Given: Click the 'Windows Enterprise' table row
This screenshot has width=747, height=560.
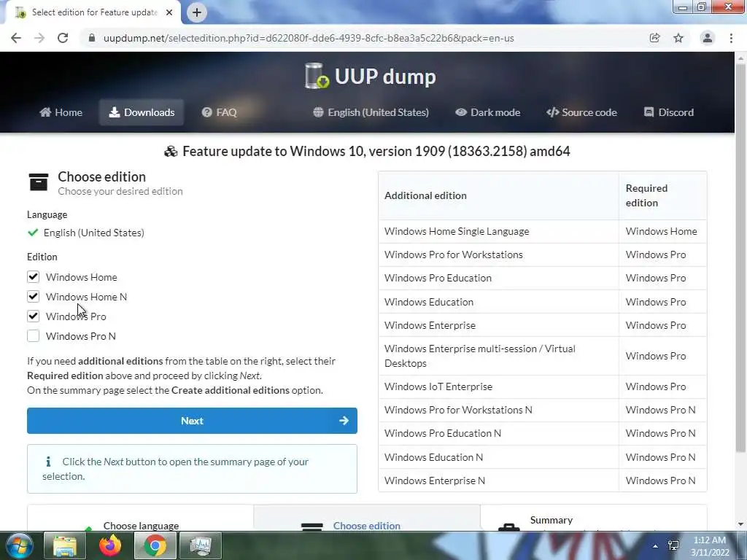Looking at the screenshot, I should (543, 325).
